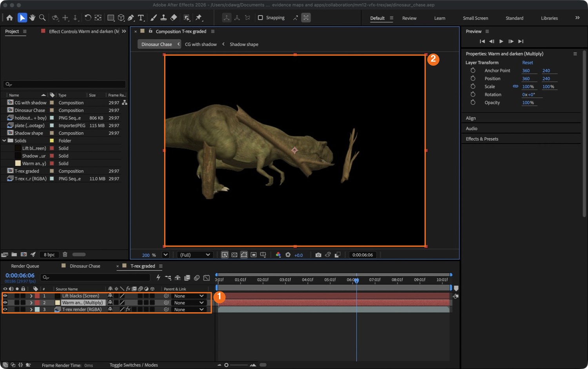Click Toggle Switches / Modes button
588x369 pixels.
coord(134,365)
